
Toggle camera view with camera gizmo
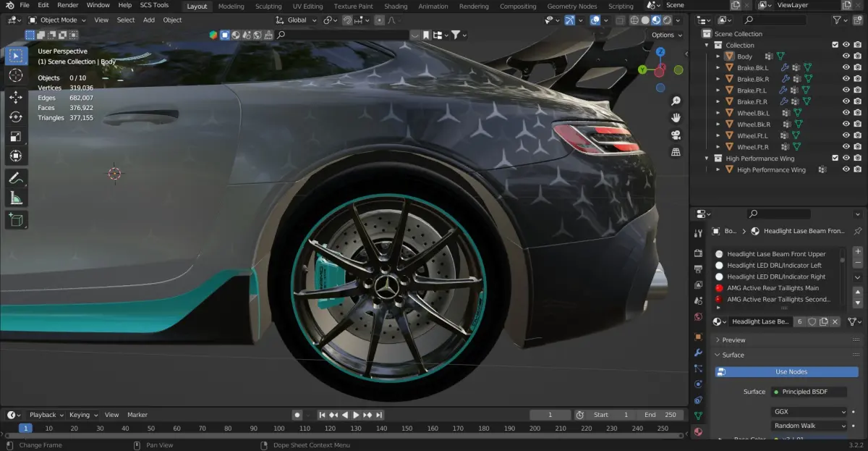tap(676, 135)
